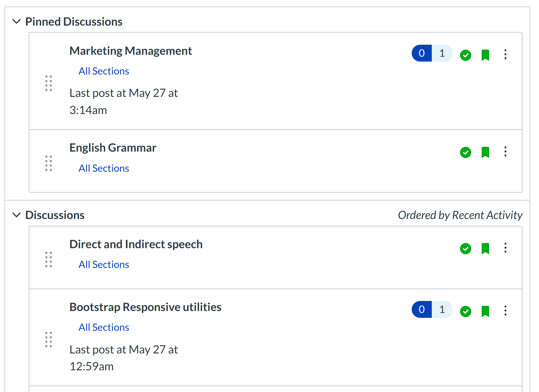Click the drag handle for Marketing Management
Image resolution: width=539 pixels, height=392 pixels.
pyautogui.click(x=49, y=83)
